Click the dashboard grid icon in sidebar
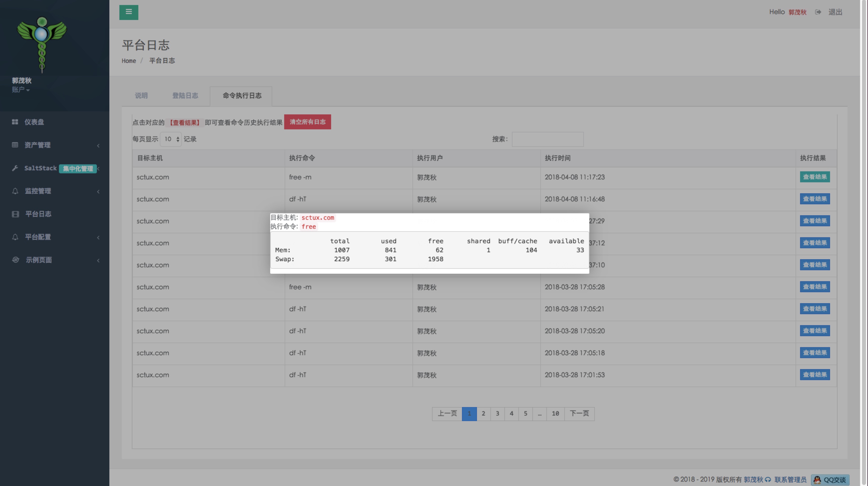This screenshot has height=486, width=868. click(15, 122)
